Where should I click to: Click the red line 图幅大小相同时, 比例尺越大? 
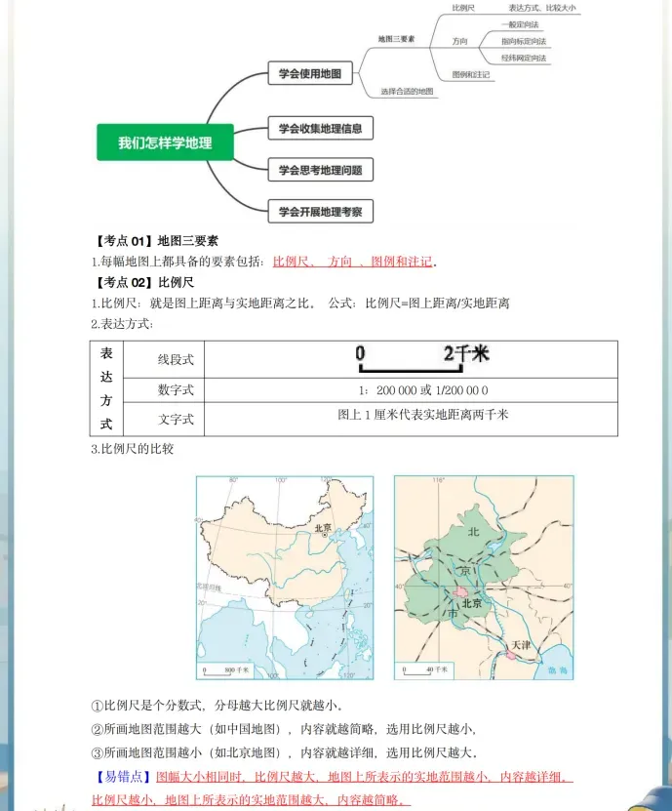(x=364, y=776)
